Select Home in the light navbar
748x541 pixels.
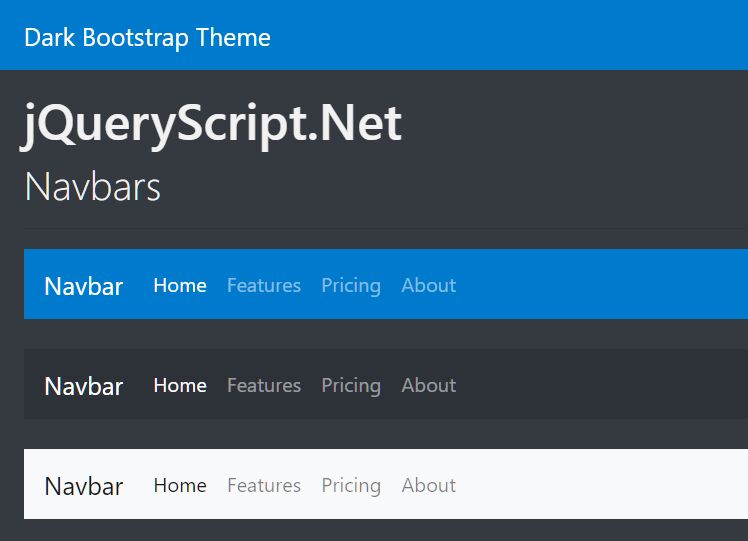click(x=180, y=485)
